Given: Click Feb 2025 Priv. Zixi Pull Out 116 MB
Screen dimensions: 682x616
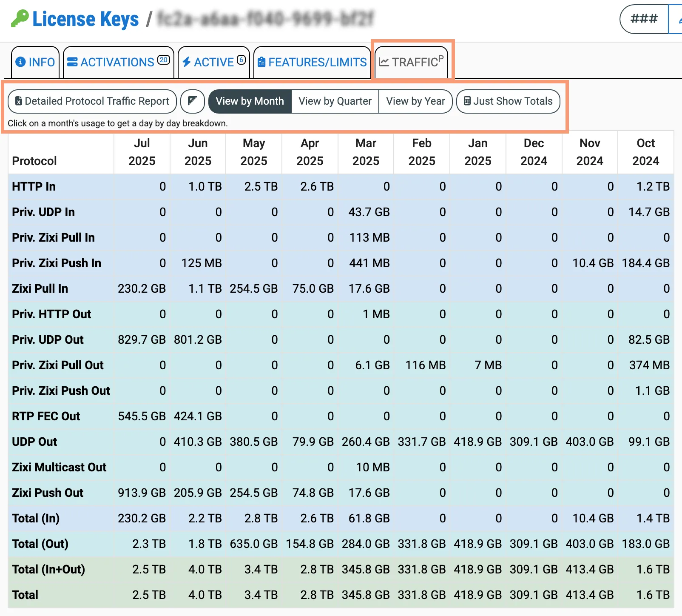Looking at the screenshot, I should click(426, 365).
